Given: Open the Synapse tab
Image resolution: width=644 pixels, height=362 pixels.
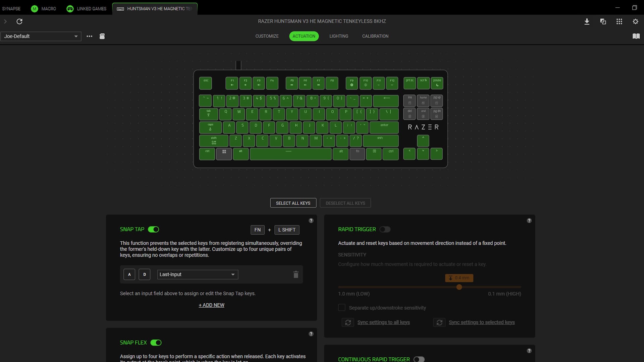Looking at the screenshot, I should pos(11,9).
